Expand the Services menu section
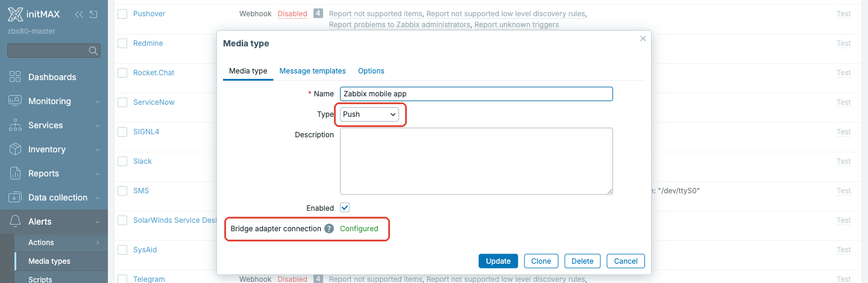868x283 pixels. coord(97,125)
